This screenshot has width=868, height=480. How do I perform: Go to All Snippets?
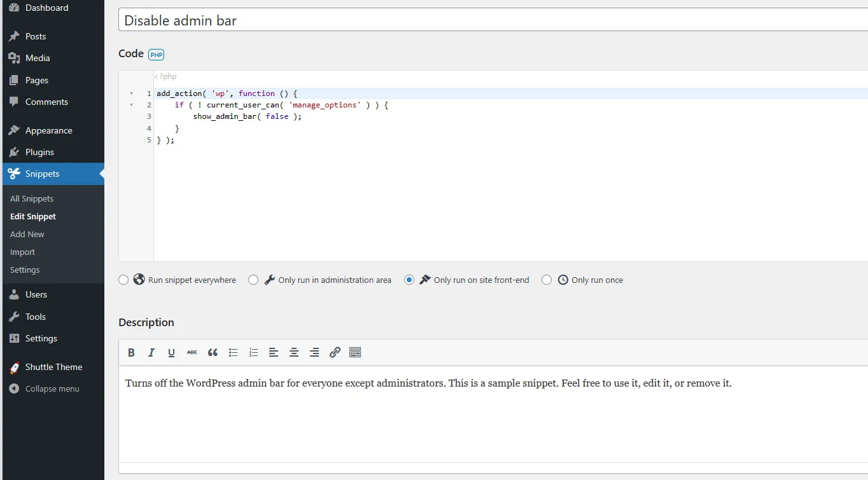(32, 198)
